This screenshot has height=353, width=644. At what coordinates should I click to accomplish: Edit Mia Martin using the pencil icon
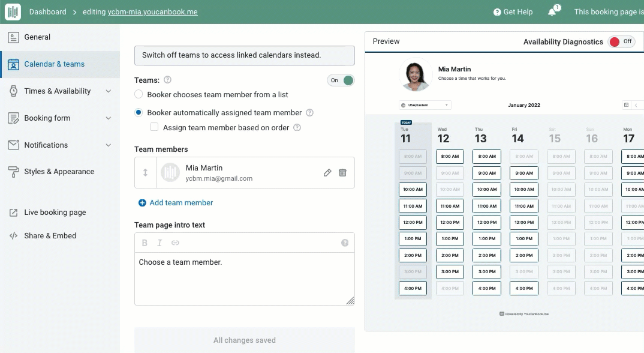point(327,172)
